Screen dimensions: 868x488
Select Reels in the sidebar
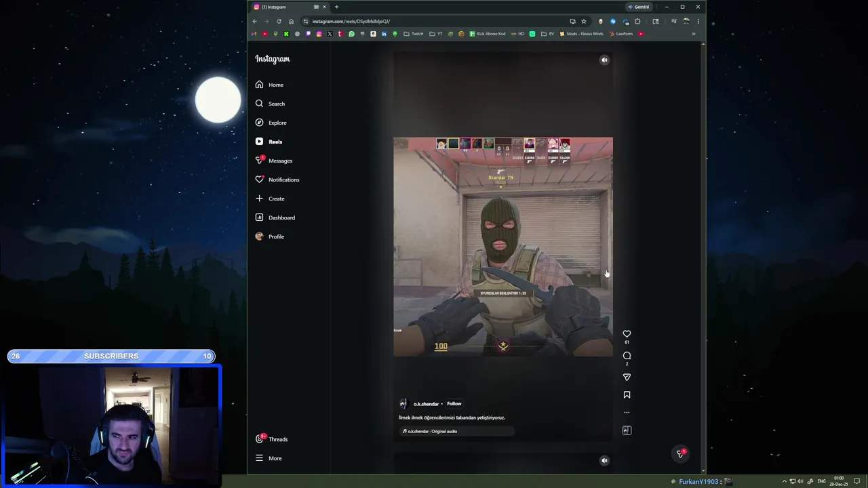point(269,142)
